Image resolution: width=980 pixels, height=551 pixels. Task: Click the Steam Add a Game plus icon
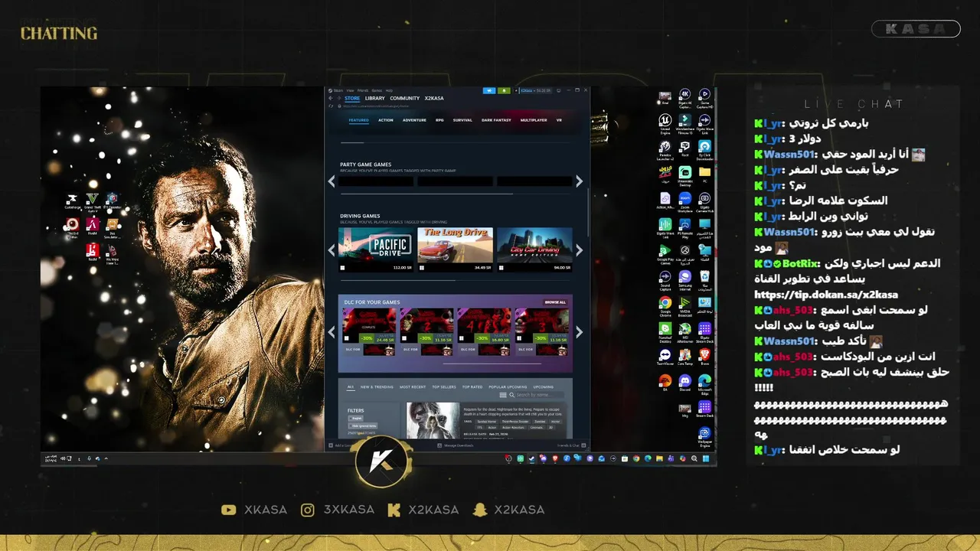(331, 445)
